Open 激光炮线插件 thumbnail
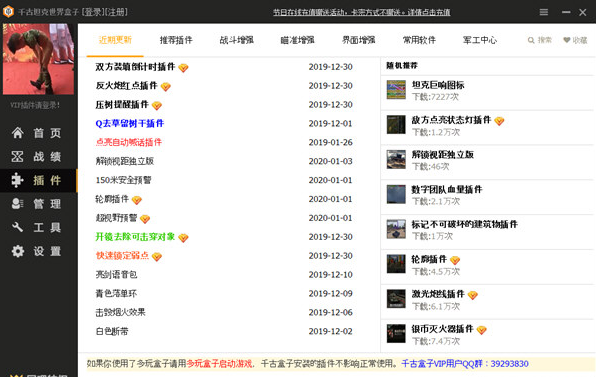 [x=396, y=299]
